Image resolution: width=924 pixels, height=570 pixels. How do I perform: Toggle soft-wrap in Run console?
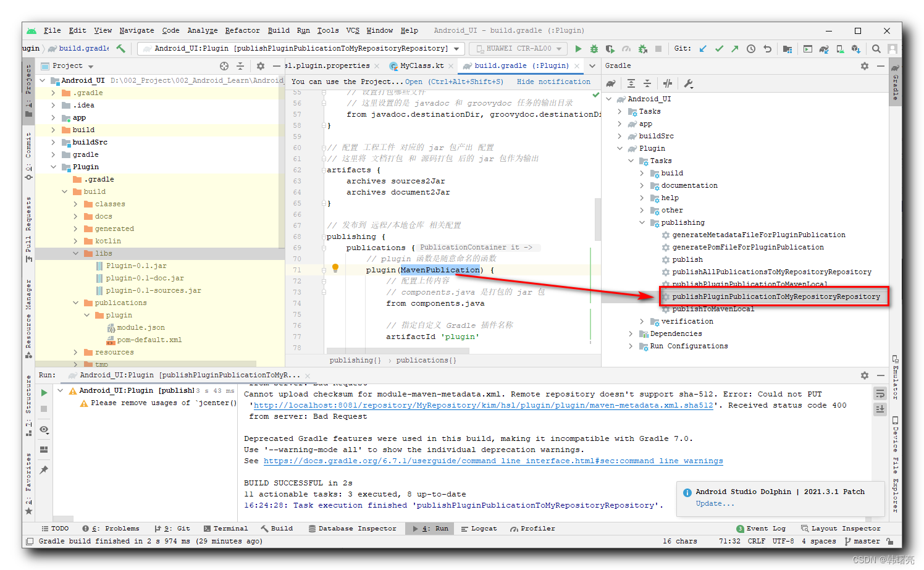[880, 394]
